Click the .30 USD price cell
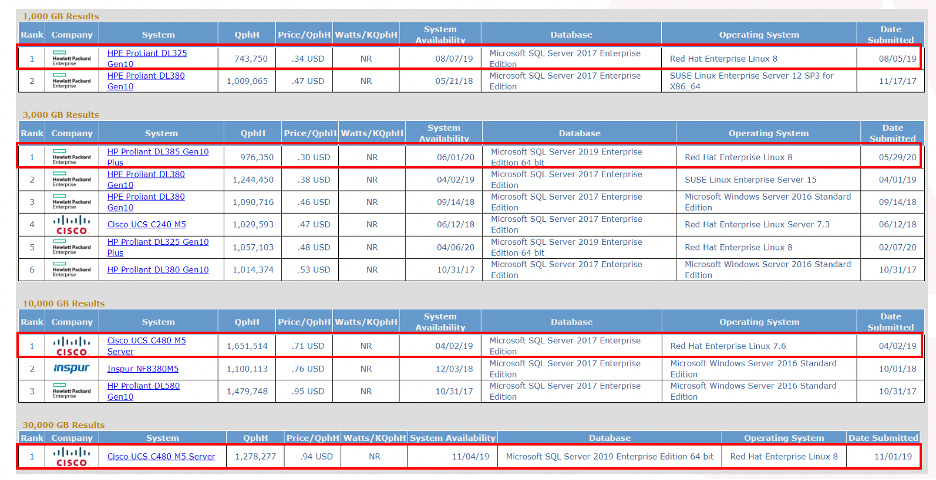 310,157
